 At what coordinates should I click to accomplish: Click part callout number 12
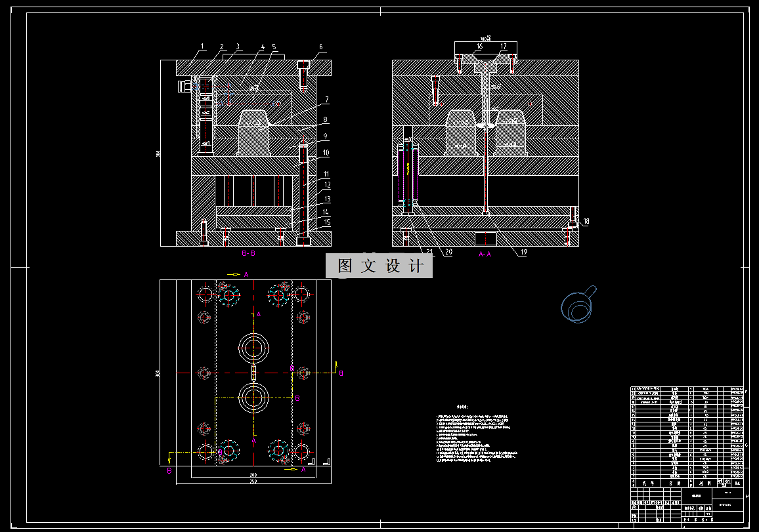(x=327, y=185)
